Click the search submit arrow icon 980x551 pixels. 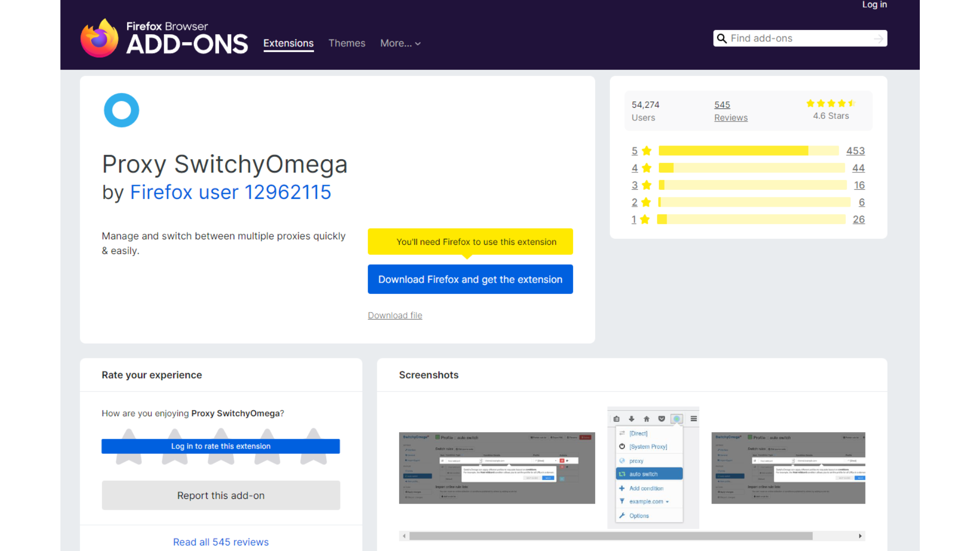click(878, 38)
